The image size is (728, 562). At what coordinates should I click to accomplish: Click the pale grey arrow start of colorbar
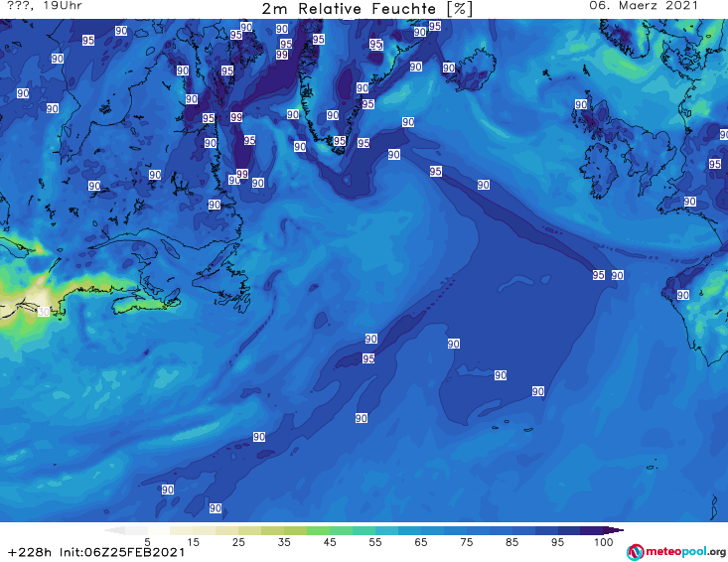(114, 530)
